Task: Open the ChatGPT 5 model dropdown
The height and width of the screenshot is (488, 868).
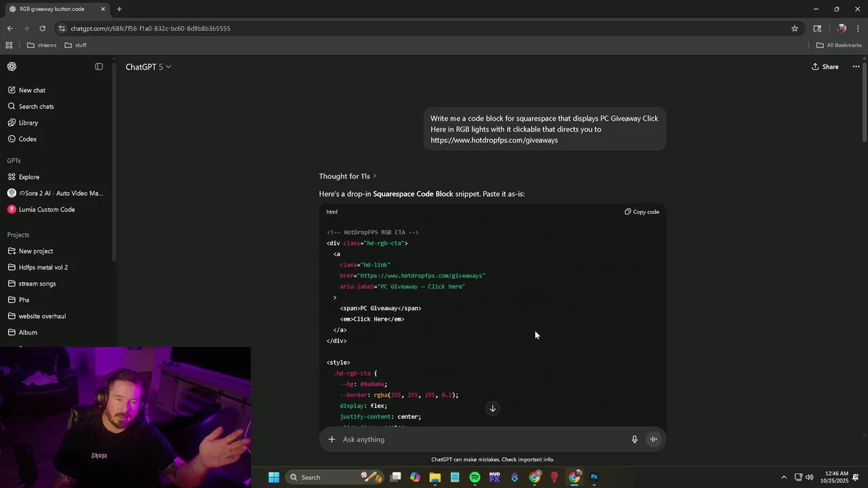Action: (x=148, y=67)
